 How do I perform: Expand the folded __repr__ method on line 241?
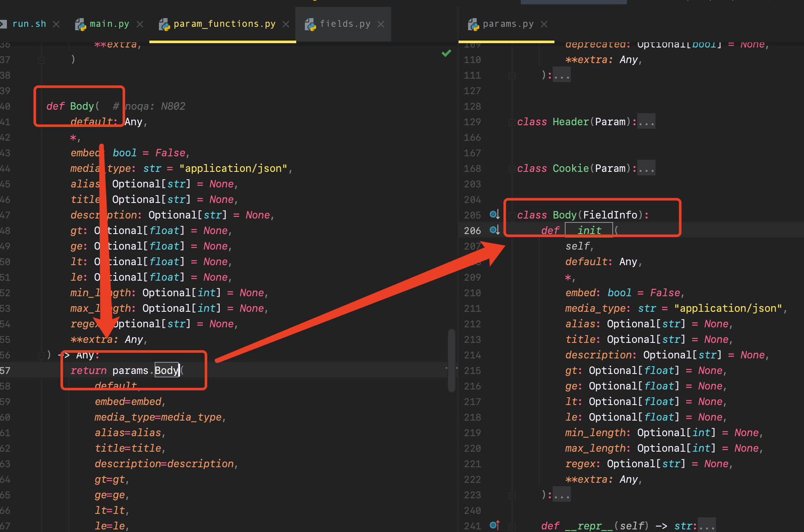point(512,526)
